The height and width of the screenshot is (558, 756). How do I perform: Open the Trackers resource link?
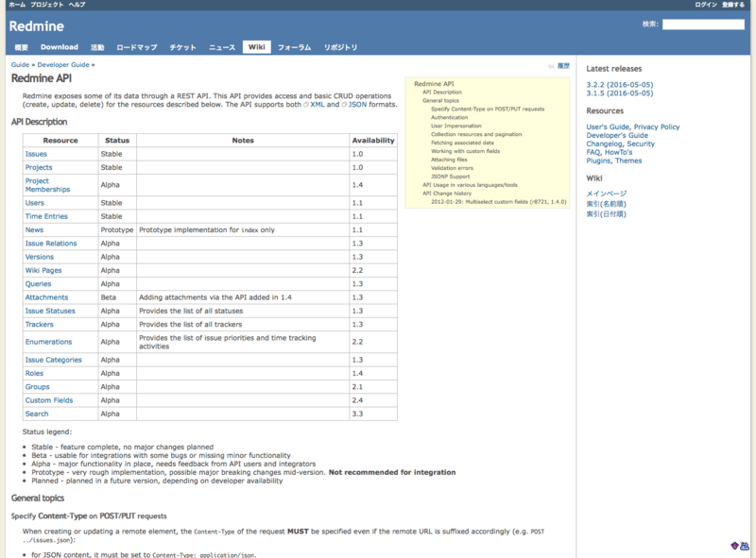pos(39,324)
